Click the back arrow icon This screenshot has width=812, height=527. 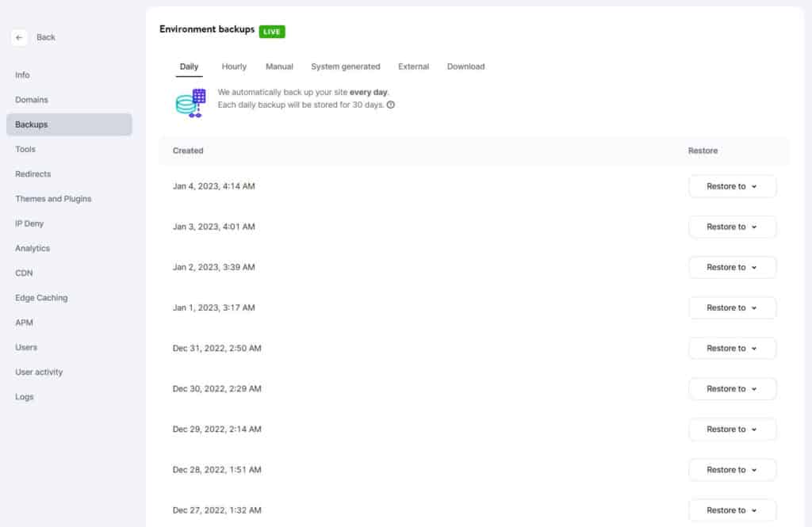[19, 37]
